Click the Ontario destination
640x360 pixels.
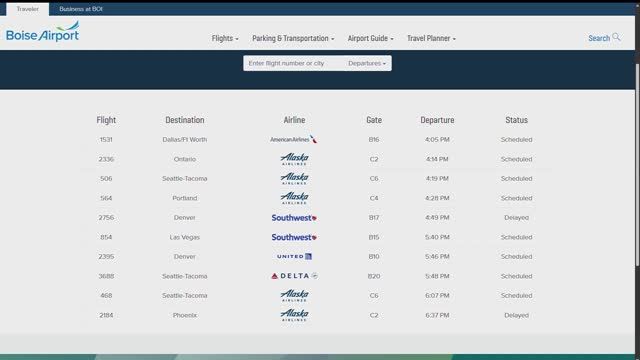[184, 159]
